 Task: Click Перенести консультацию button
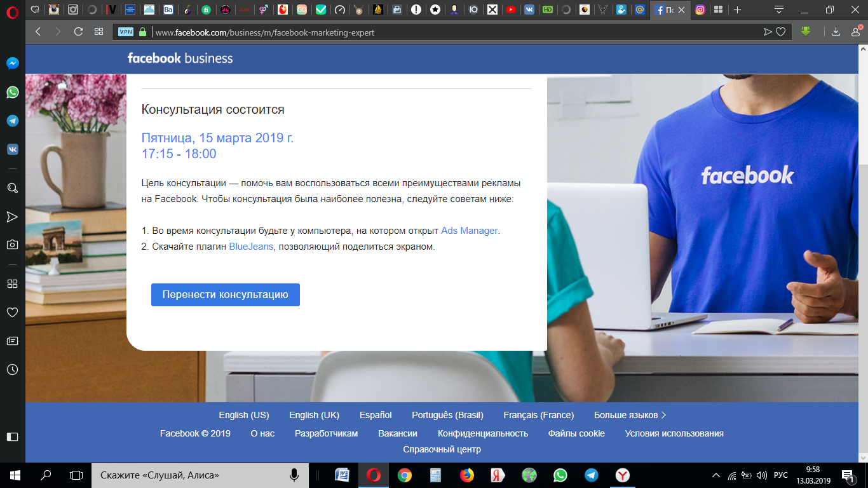pos(226,295)
